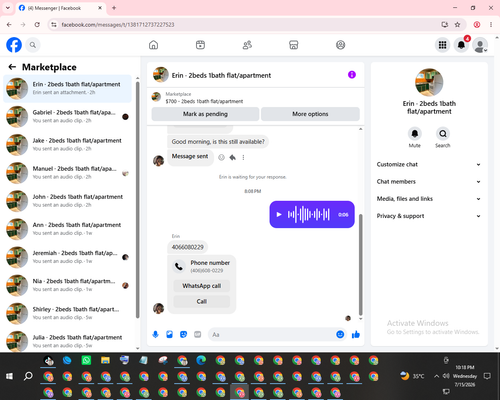The image size is (500, 400).
Task: Select the Messenger Facebook browser tab
Action: pyautogui.click(x=60, y=8)
